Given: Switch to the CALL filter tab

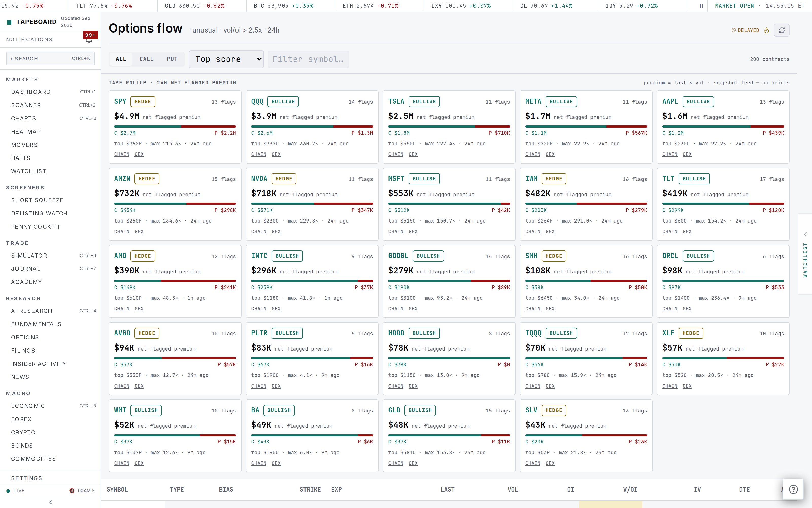Looking at the screenshot, I should [146, 59].
